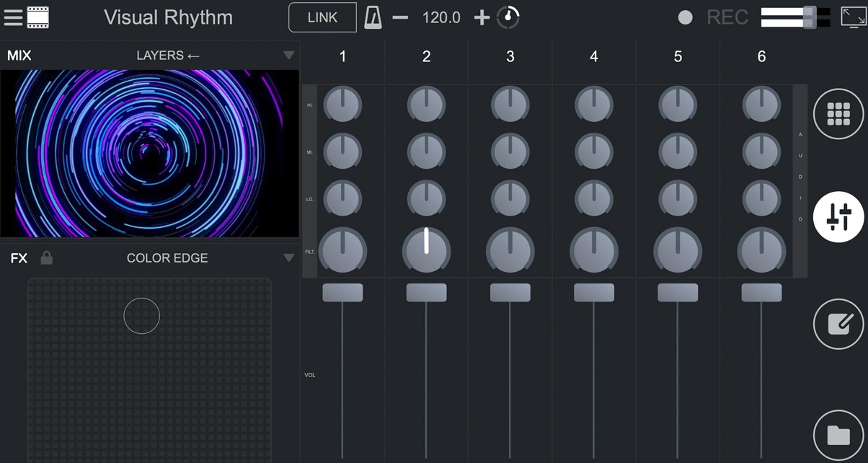This screenshot has width=868, height=463.
Task: Click the highlighted channel 2 FILT knob
Action: coord(426,250)
